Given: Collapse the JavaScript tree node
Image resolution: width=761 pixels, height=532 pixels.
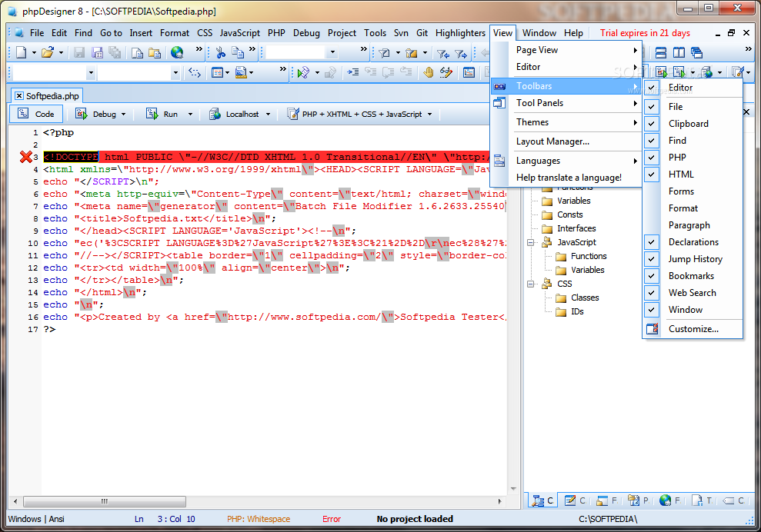Looking at the screenshot, I should (x=531, y=242).
